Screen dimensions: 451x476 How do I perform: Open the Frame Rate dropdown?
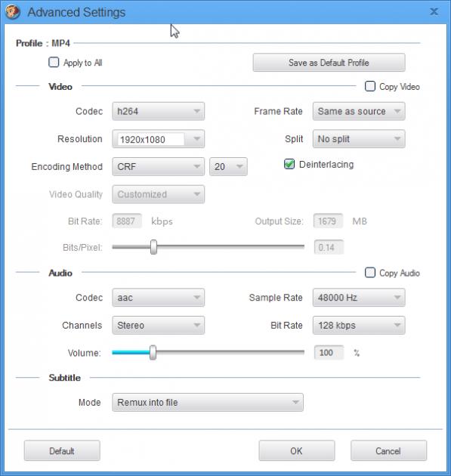359,111
